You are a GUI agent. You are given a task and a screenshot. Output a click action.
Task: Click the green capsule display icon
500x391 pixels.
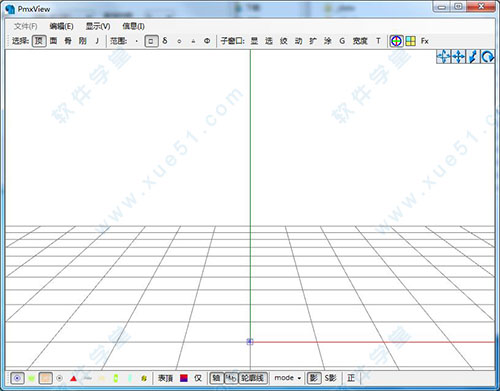coord(116,378)
